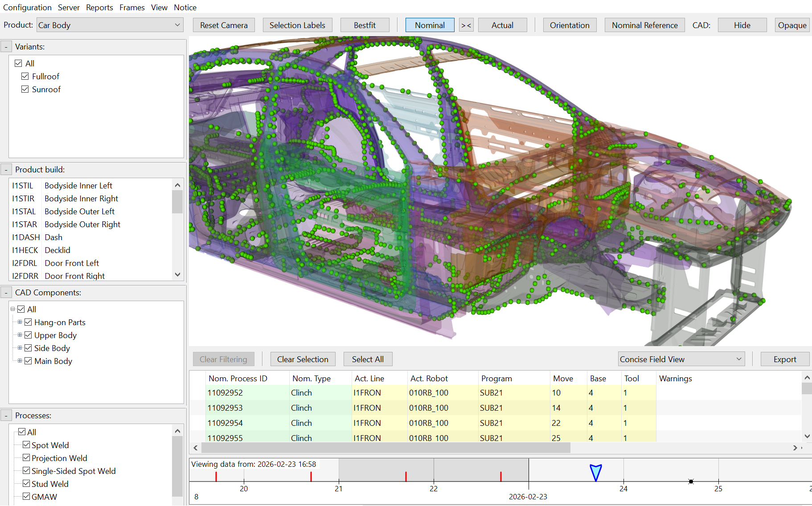This screenshot has height=506, width=812.
Task: Toggle the Spot Weld process checkbox
Action: 26,445
